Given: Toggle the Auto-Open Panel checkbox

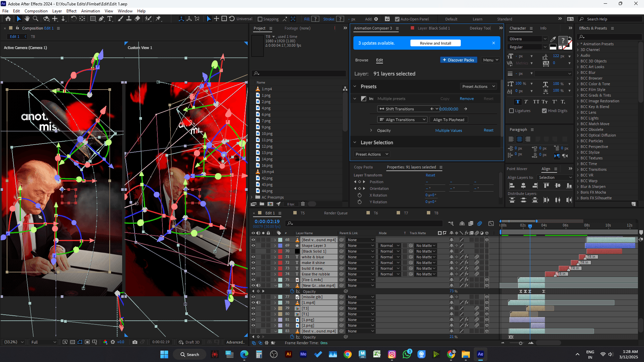Looking at the screenshot, I should pos(397,19).
